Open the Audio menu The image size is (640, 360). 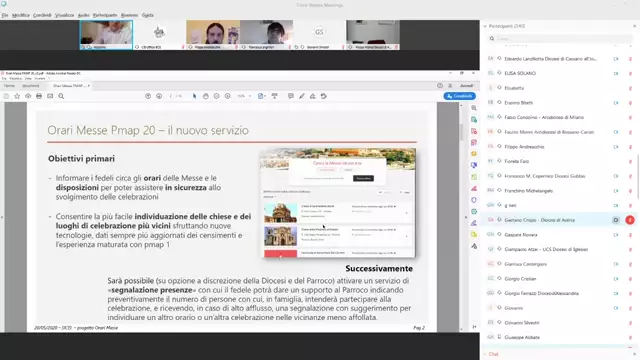tap(84, 15)
